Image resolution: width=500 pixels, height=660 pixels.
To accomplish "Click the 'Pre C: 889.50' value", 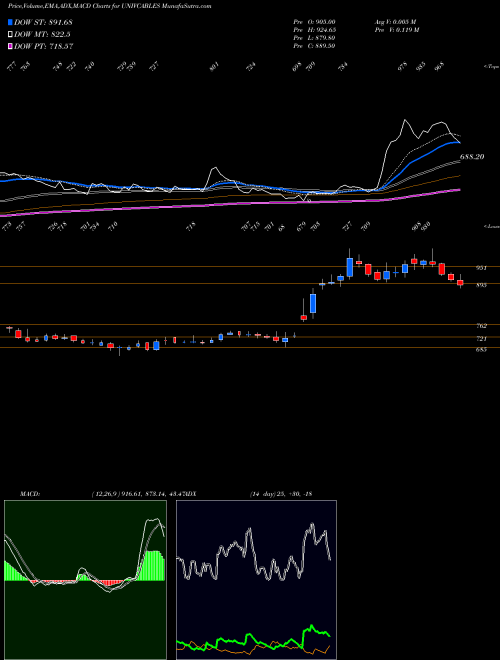I will click(314, 46).
